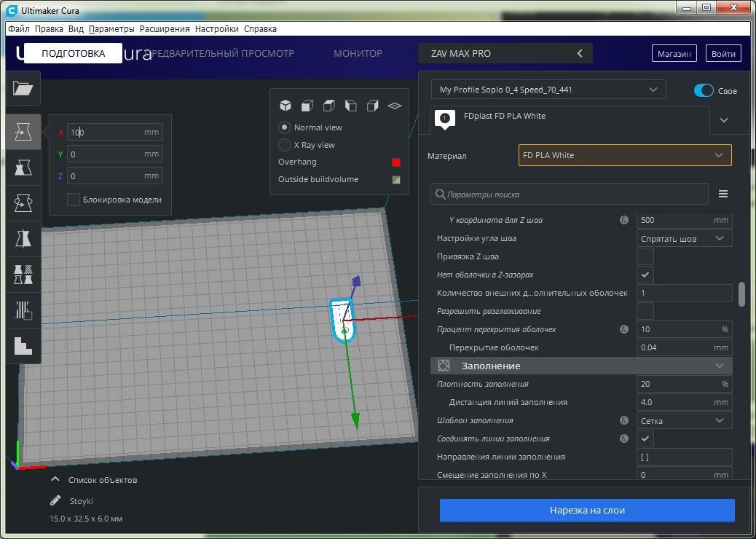Open the Per Model Settings tool
The height and width of the screenshot is (539, 756).
(x=23, y=275)
